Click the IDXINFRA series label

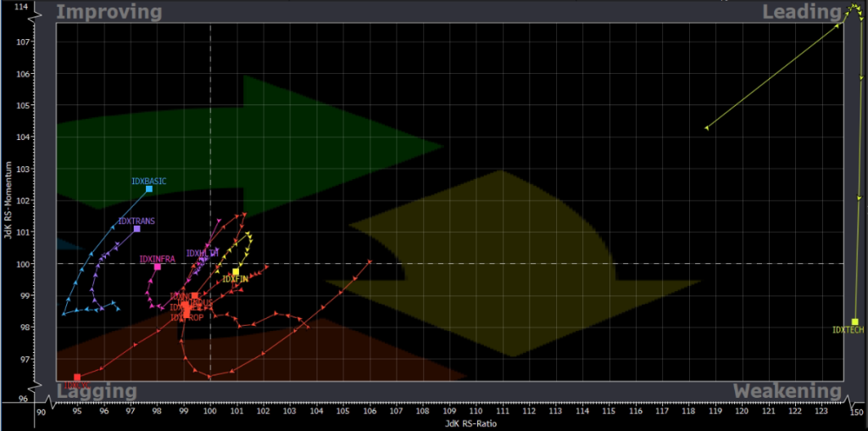pos(157,259)
